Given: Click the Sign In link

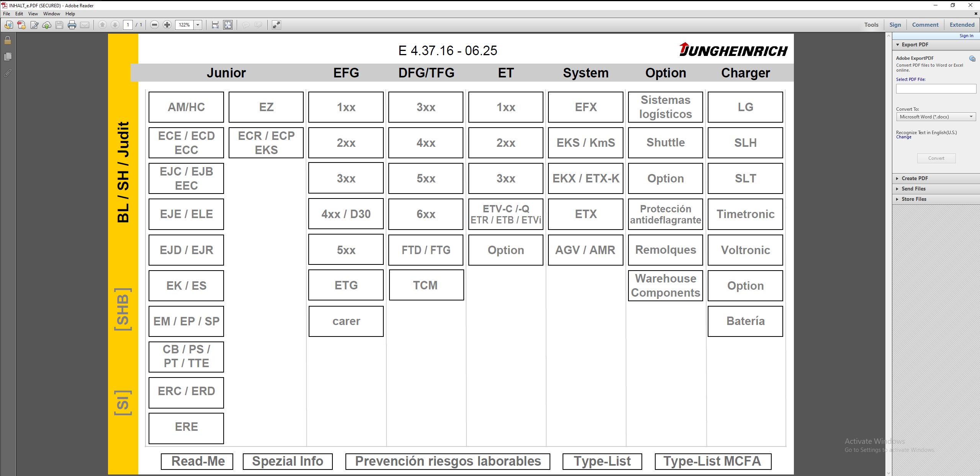Looking at the screenshot, I should 966,36.
